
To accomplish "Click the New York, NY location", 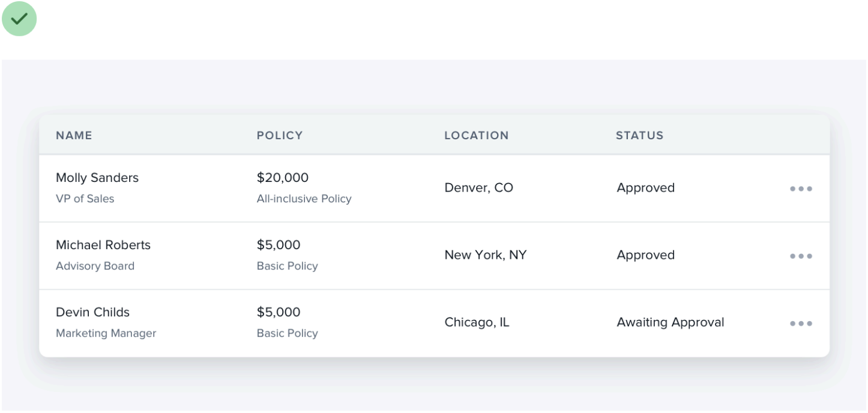I will (485, 255).
